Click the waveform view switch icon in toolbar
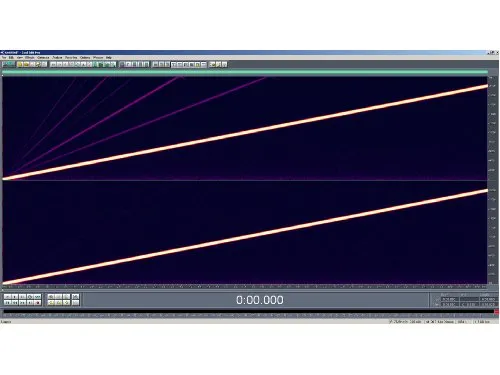Screen dimensions: 500x375 click(x=9, y=64)
